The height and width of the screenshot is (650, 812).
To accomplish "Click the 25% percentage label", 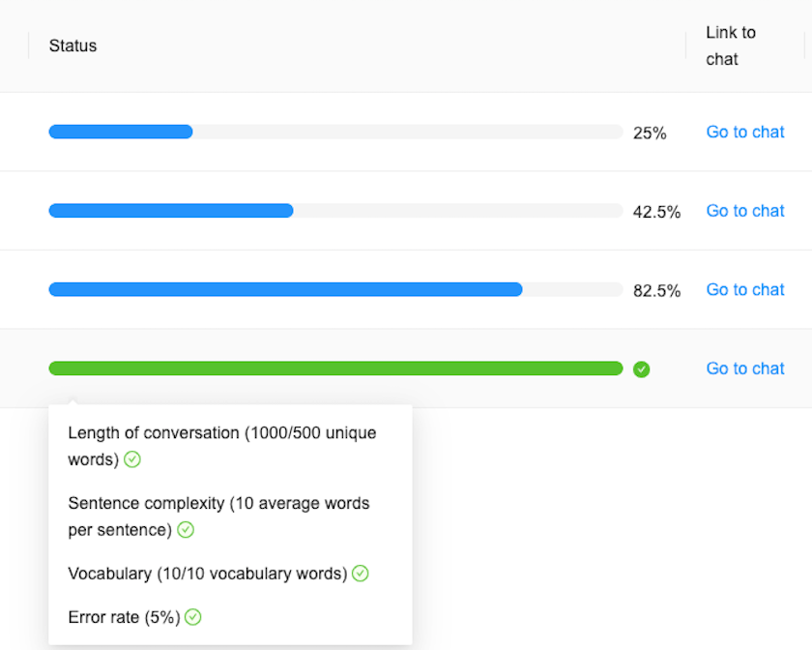I will [x=650, y=133].
